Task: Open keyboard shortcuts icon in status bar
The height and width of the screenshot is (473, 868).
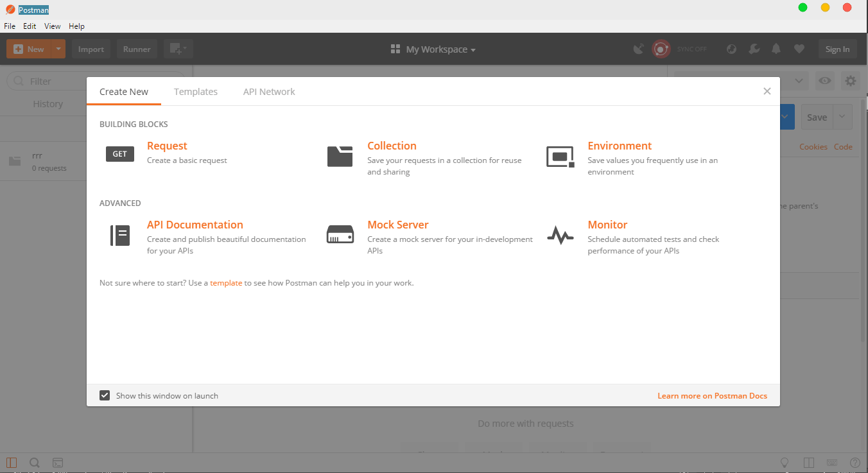Action: (x=832, y=462)
